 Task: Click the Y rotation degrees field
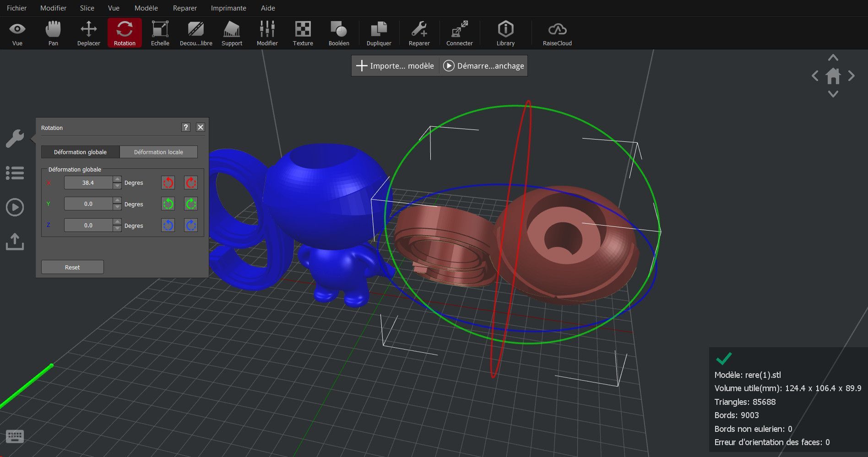(88, 204)
